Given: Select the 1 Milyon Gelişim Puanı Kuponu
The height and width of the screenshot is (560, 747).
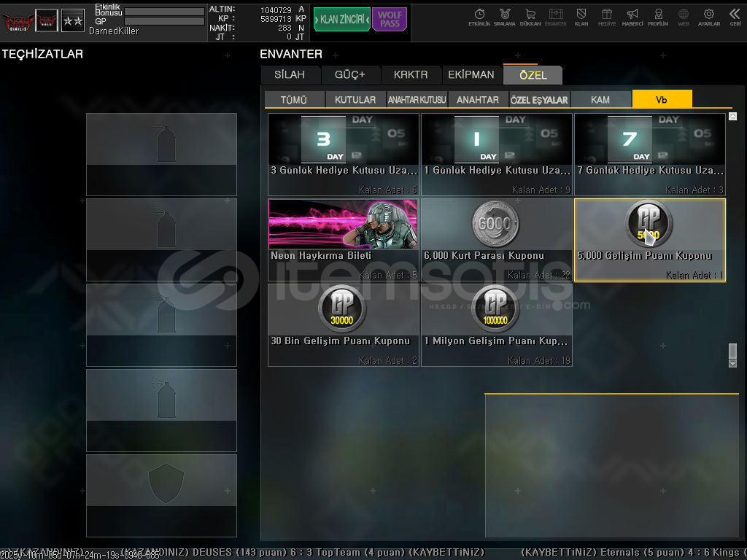Looking at the screenshot, I should (496, 324).
